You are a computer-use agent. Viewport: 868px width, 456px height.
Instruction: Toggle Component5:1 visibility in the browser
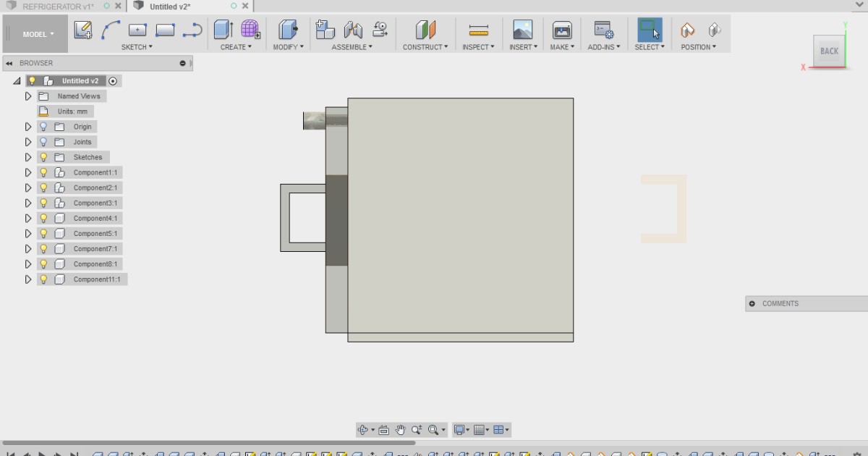[x=43, y=233]
